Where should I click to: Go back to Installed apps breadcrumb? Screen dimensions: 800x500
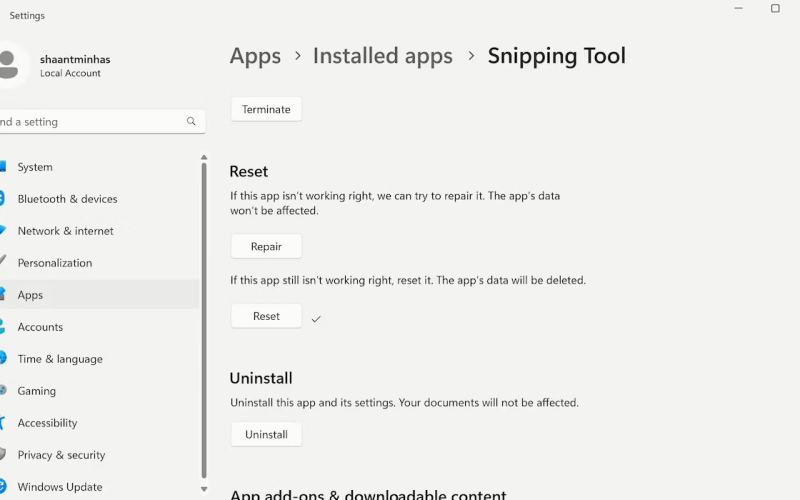[x=383, y=56]
